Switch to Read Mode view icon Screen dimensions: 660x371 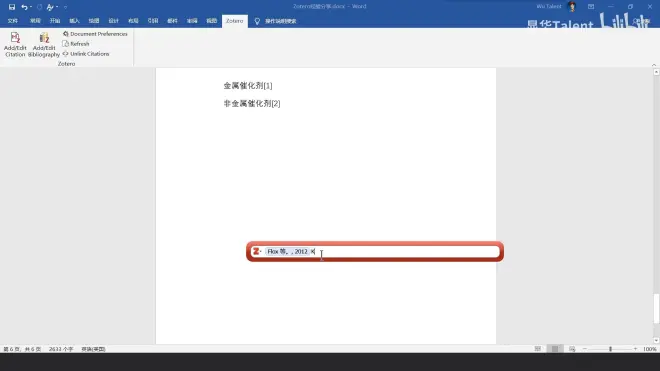pos(538,349)
